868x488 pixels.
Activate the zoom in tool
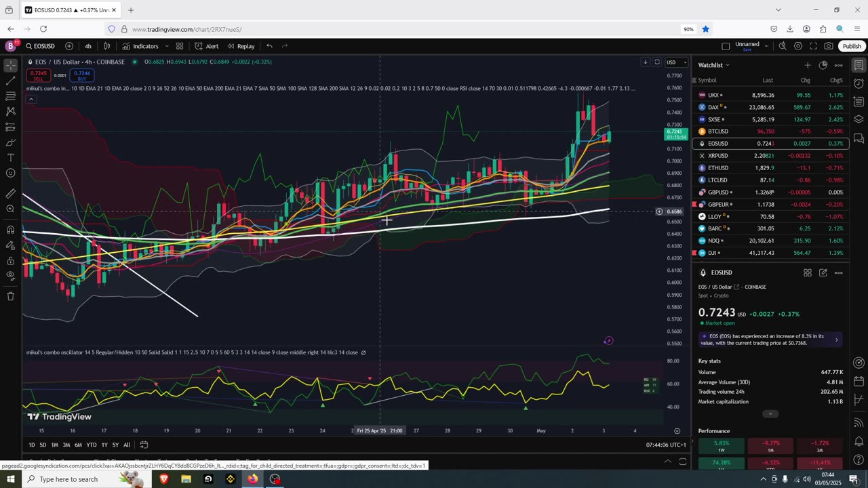pos(10,209)
